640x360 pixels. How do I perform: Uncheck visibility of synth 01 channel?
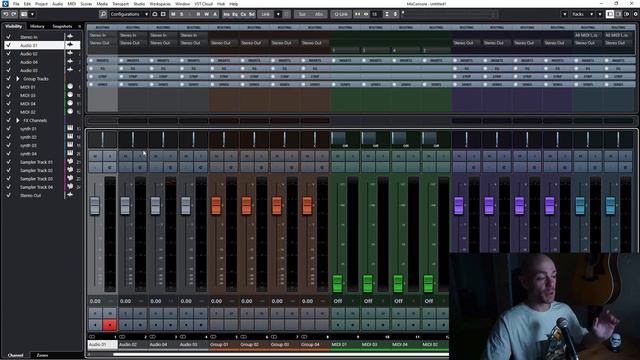(8, 128)
